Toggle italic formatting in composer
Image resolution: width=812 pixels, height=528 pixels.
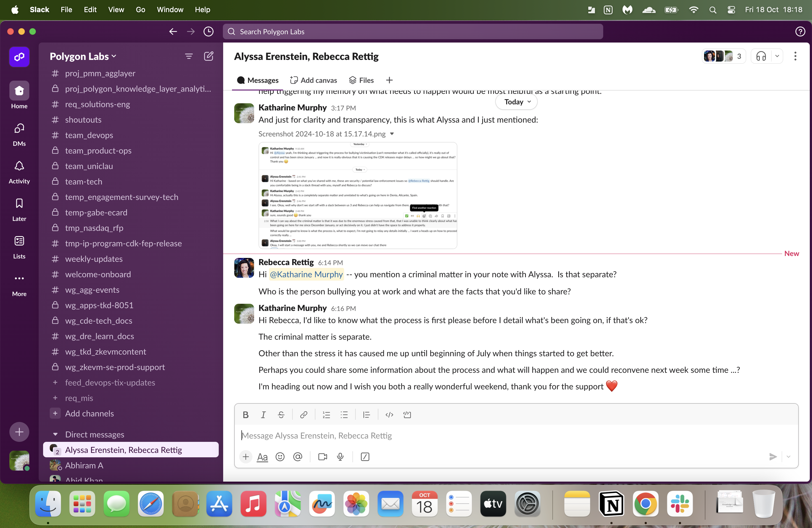[263, 415]
